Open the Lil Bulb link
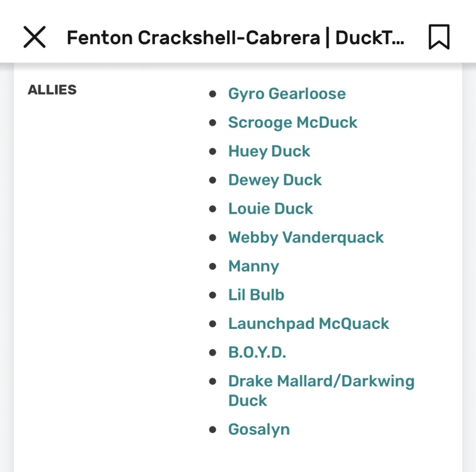This screenshot has width=476, height=472. (256, 295)
